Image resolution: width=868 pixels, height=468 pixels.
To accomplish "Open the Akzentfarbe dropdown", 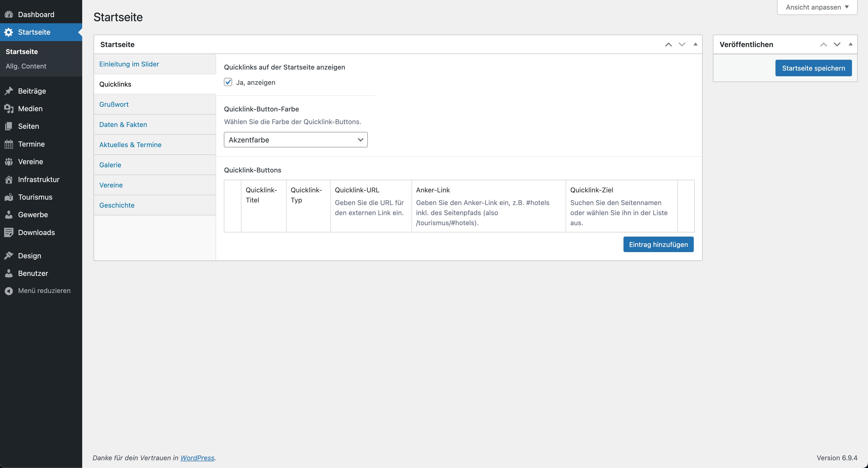I will tap(295, 140).
